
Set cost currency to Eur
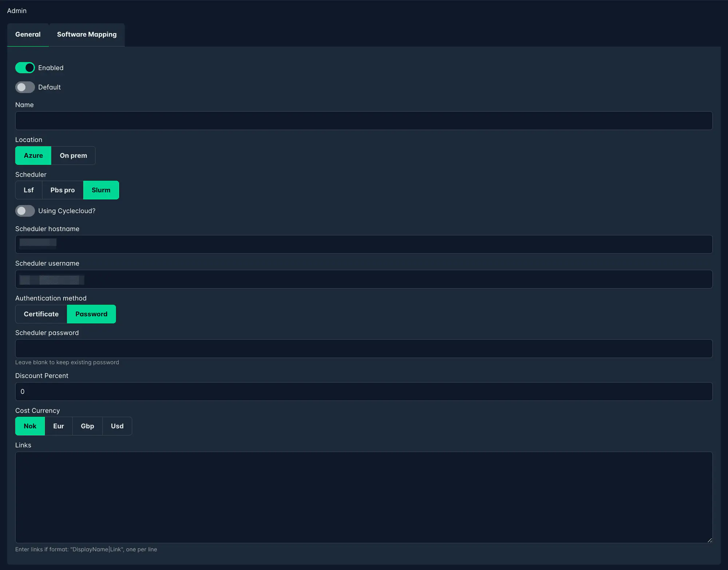tap(58, 426)
